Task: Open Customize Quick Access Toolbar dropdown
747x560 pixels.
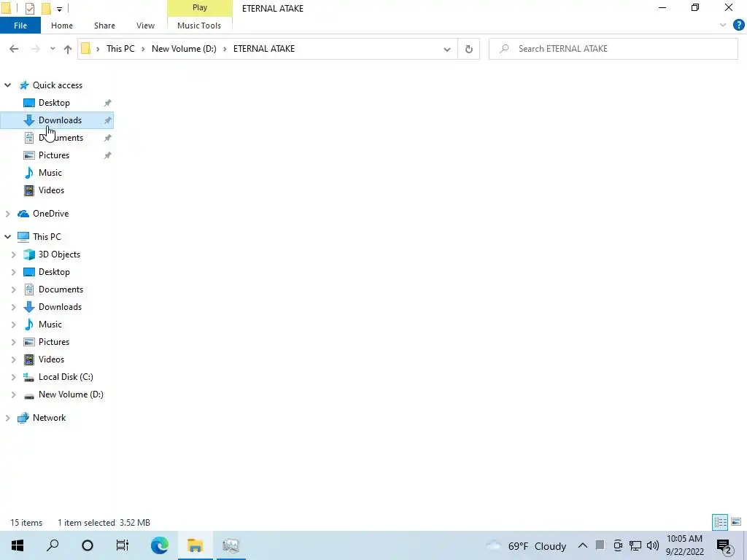Action: coord(59,9)
